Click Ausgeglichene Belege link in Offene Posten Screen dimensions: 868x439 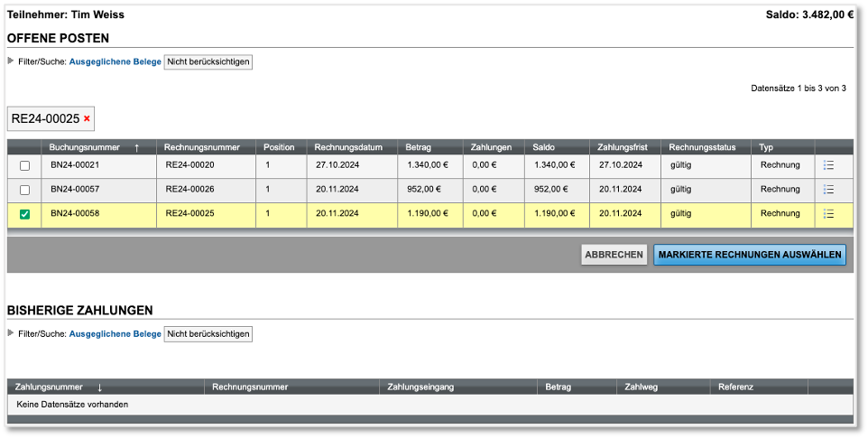point(115,61)
